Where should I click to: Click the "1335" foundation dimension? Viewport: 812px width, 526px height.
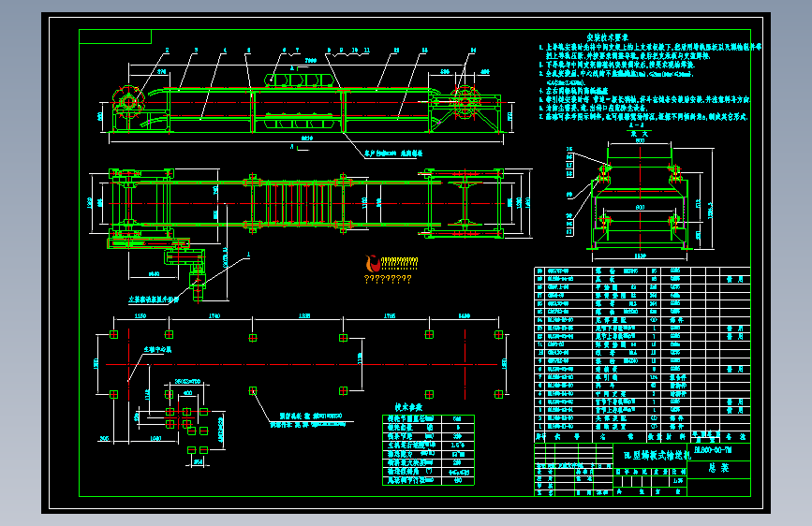(304, 315)
